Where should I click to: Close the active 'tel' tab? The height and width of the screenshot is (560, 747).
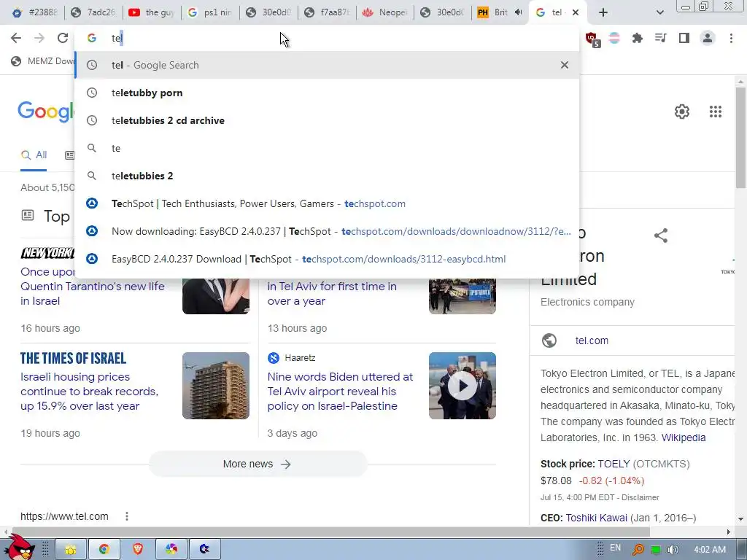[x=576, y=12]
